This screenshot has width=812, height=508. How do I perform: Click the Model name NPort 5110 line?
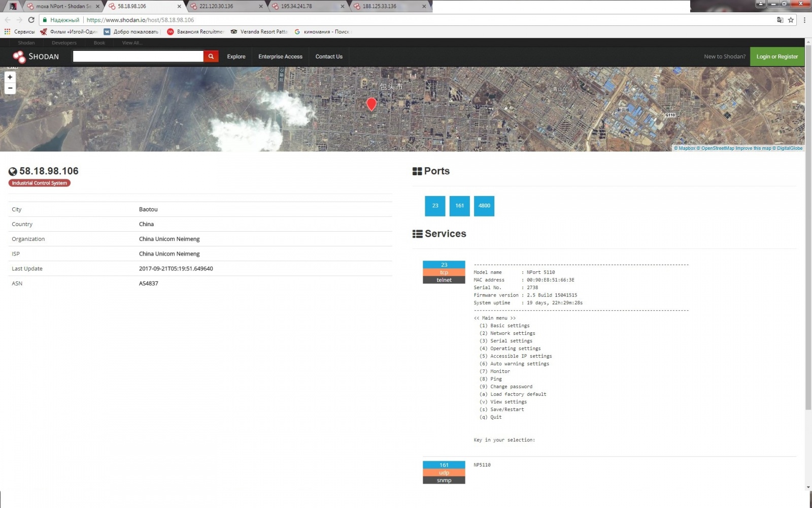(x=514, y=272)
